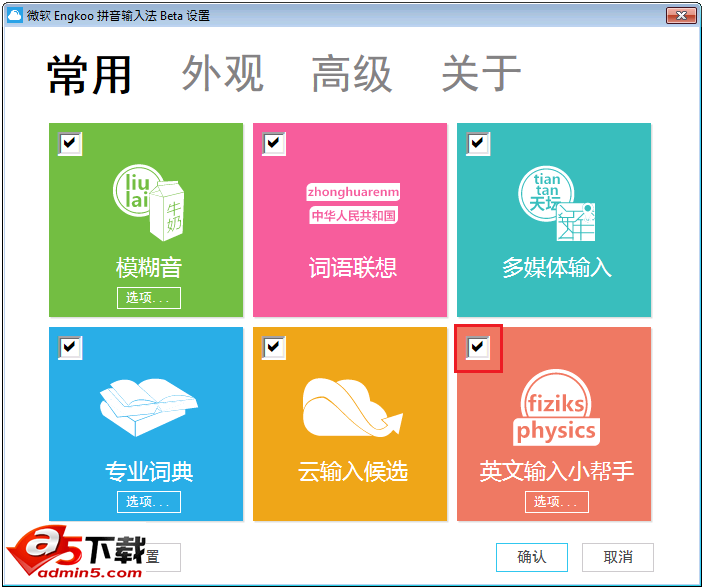Toggle the 专业词典 checkbox
The width and height of the screenshot is (703, 587).
pyautogui.click(x=70, y=348)
